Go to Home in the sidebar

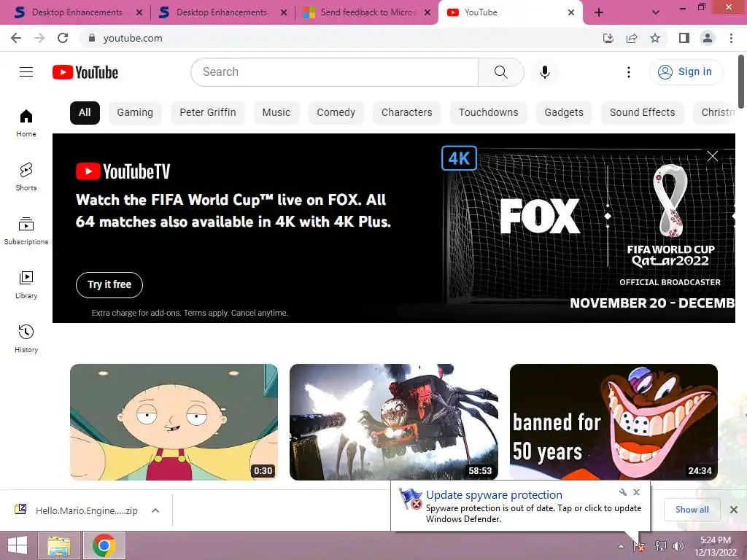coord(26,122)
